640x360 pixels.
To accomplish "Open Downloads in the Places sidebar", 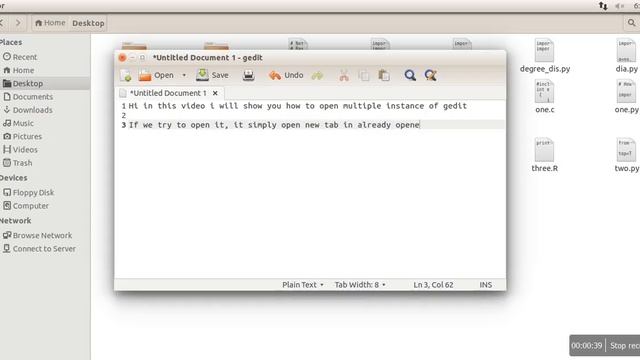I will point(28,110).
